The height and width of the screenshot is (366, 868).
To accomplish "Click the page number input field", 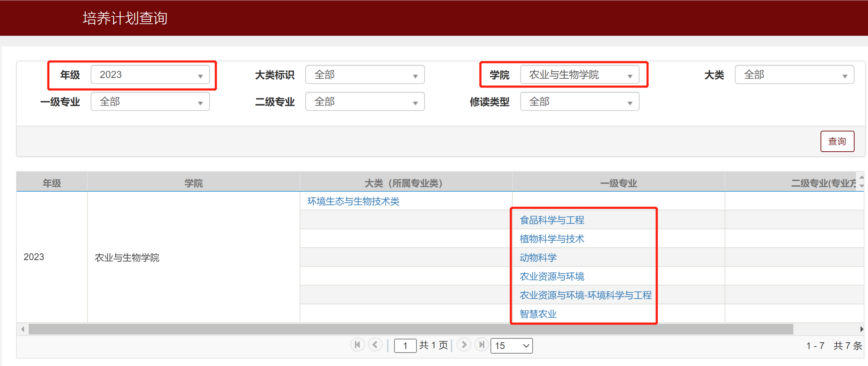I will pos(405,345).
